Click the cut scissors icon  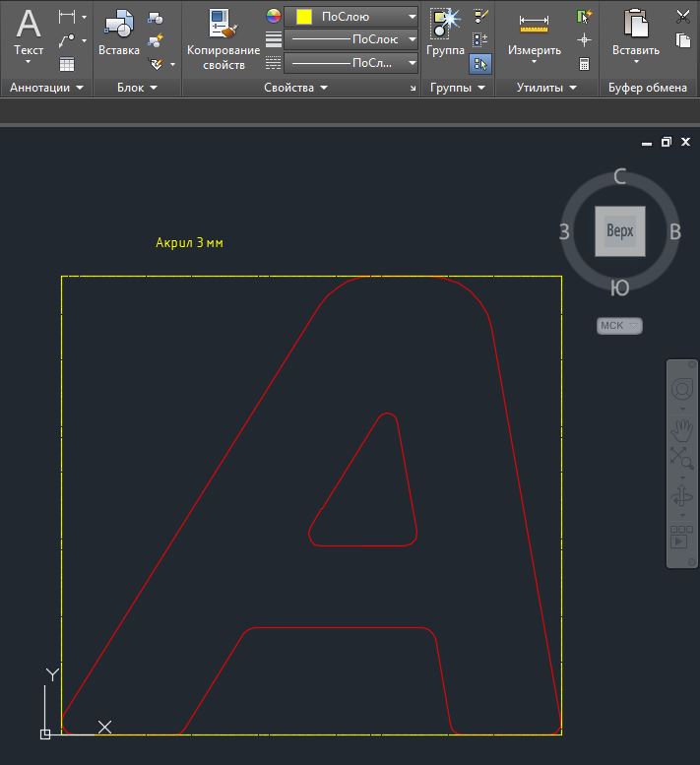pyautogui.click(x=683, y=17)
